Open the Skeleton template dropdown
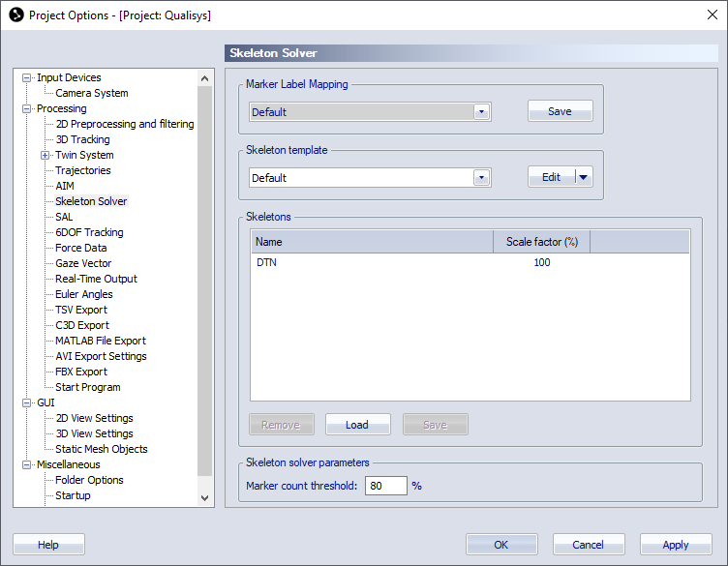The image size is (728, 566). tap(481, 178)
